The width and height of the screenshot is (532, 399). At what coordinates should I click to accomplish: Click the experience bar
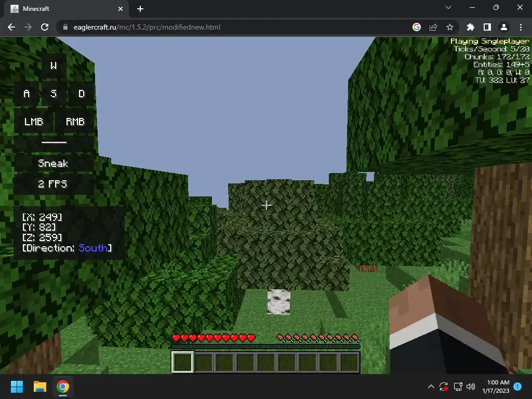coord(265,347)
